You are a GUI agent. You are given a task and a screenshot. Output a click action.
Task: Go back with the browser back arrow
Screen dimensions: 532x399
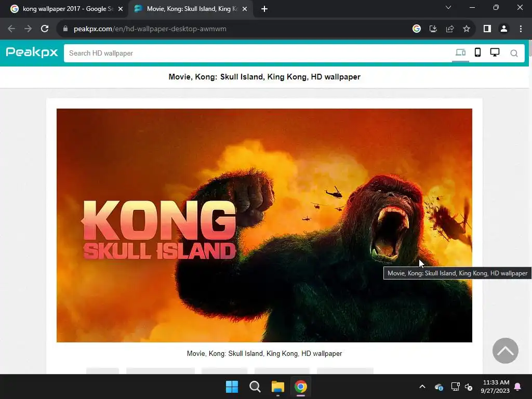(11, 29)
